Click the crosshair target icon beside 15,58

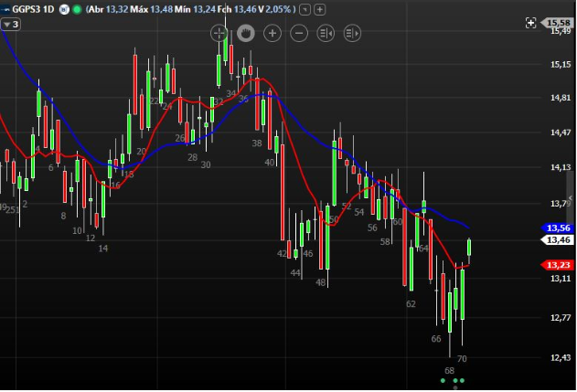[x=530, y=23]
